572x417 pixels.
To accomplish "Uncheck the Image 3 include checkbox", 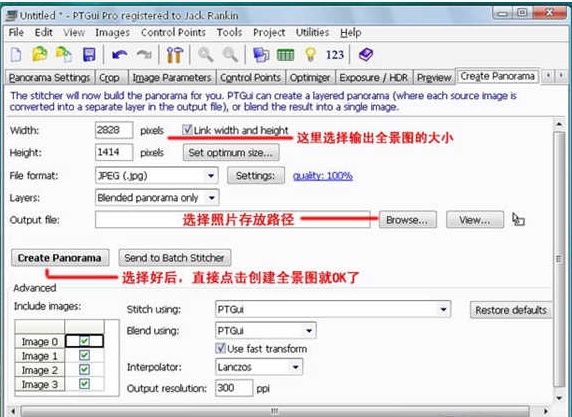I will click(84, 384).
